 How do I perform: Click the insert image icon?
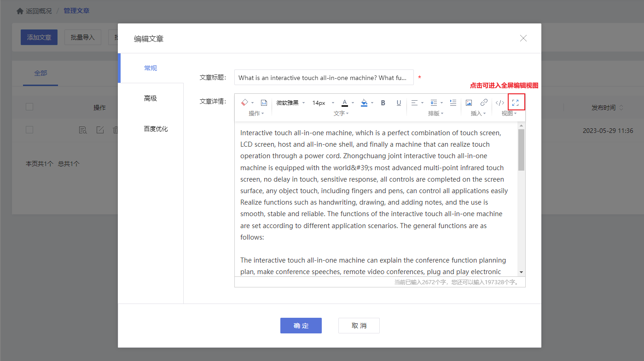pyautogui.click(x=469, y=103)
